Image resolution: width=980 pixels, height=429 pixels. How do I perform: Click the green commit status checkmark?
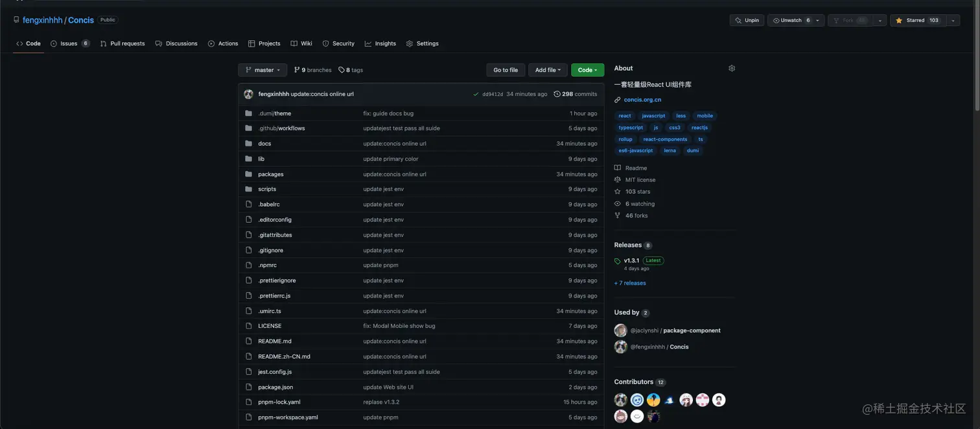[x=476, y=94]
